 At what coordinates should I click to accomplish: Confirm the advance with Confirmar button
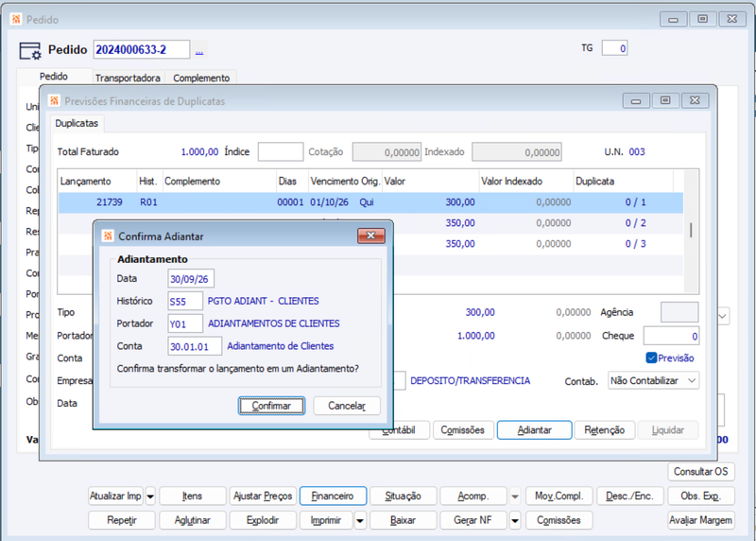click(271, 406)
